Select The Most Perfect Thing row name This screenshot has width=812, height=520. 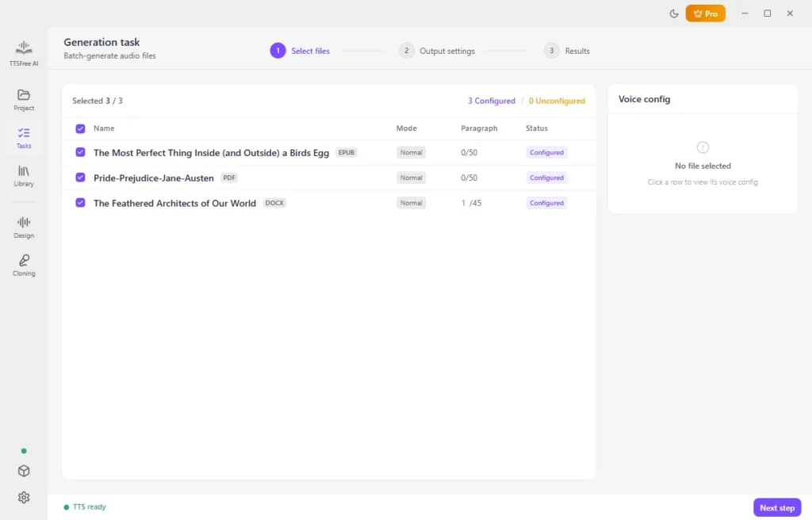pos(211,153)
